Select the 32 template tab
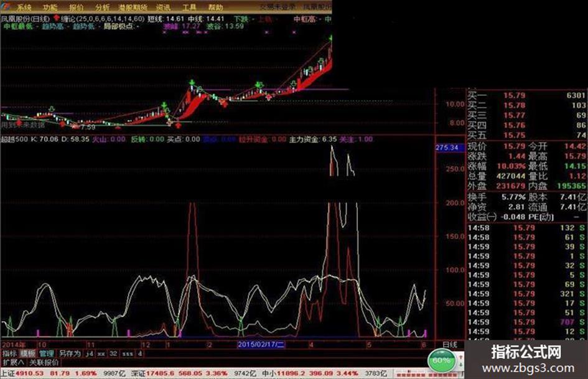The image size is (588, 379). 114,353
